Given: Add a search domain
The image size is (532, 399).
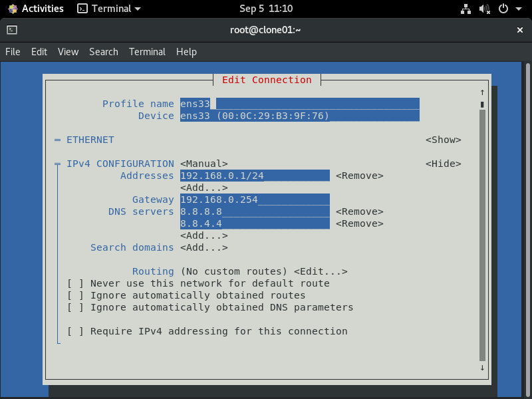Looking at the screenshot, I should pyautogui.click(x=204, y=247).
